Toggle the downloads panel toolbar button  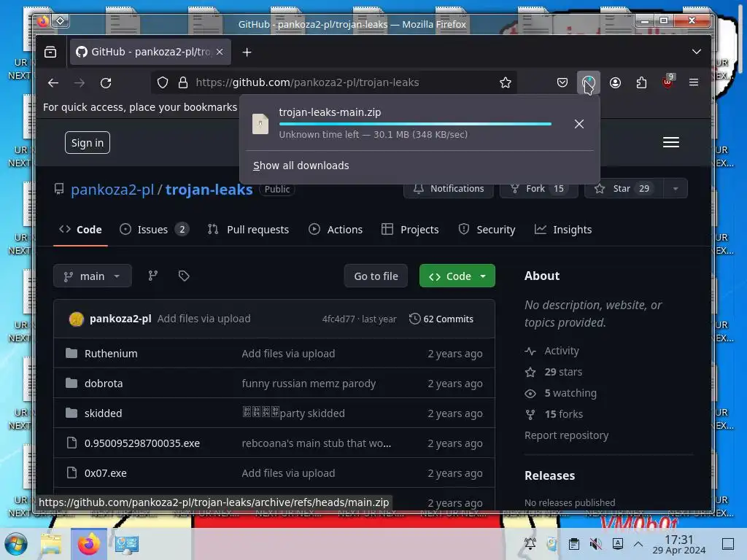coord(589,83)
